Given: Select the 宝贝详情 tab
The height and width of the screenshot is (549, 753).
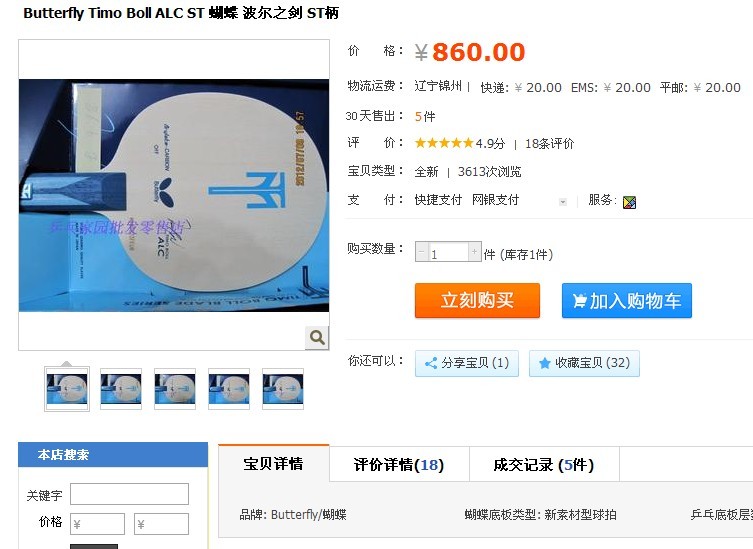Looking at the screenshot, I should coord(274,464).
